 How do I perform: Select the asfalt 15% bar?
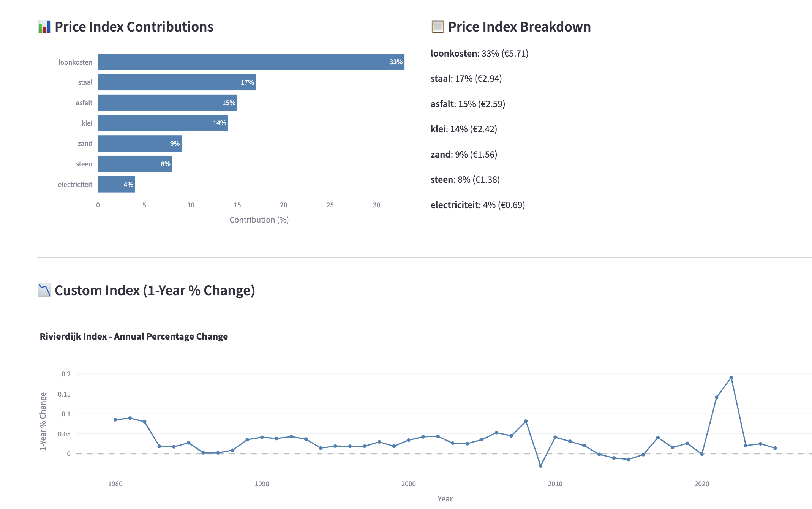point(167,103)
